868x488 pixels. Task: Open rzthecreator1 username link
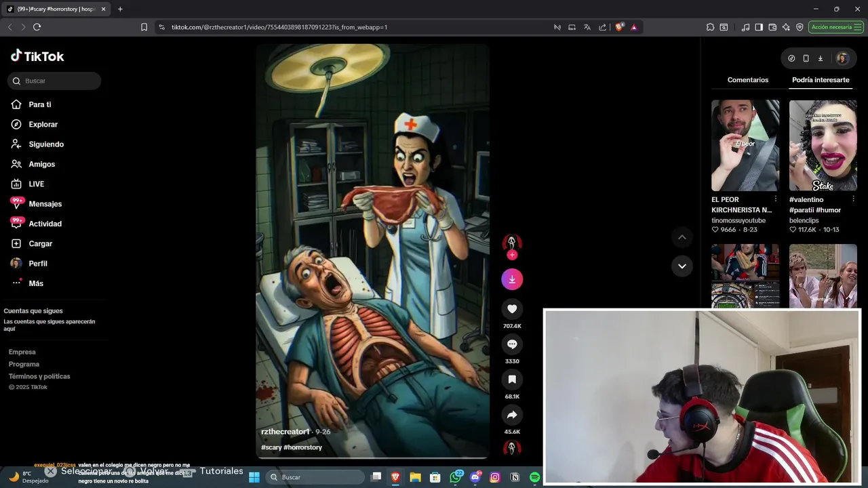click(x=285, y=432)
